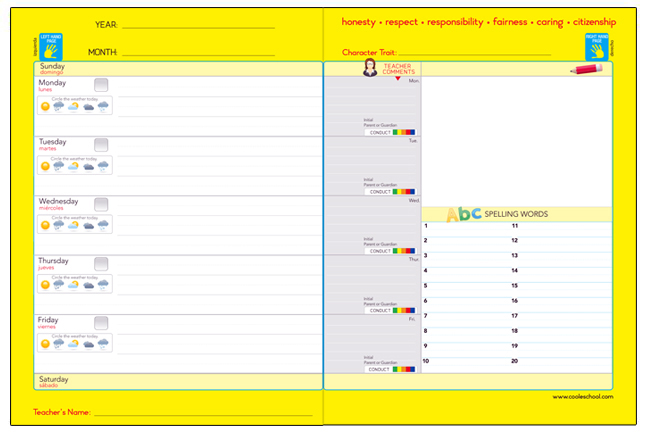Click the right hand page icon

pyautogui.click(x=596, y=45)
